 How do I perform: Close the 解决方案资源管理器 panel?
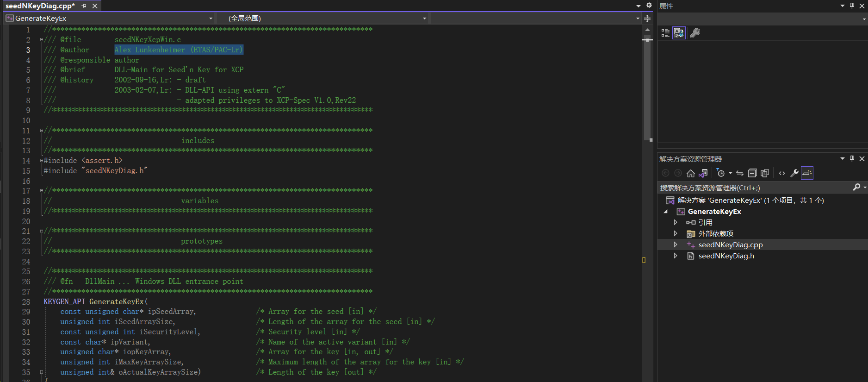point(862,159)
